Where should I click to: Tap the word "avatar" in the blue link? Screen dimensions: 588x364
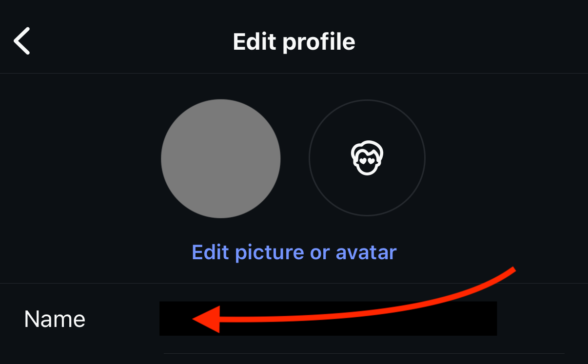[366, 252]
